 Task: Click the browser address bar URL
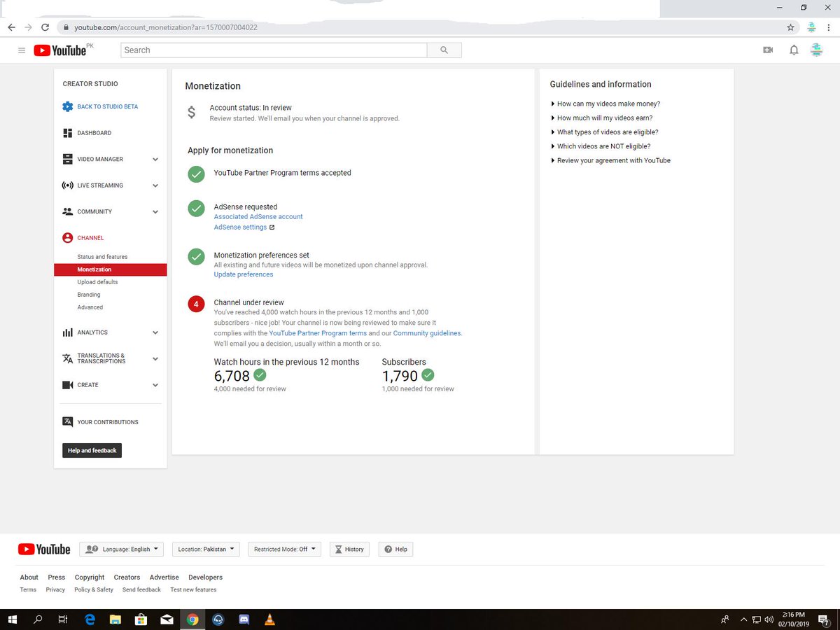pos(166,27)
